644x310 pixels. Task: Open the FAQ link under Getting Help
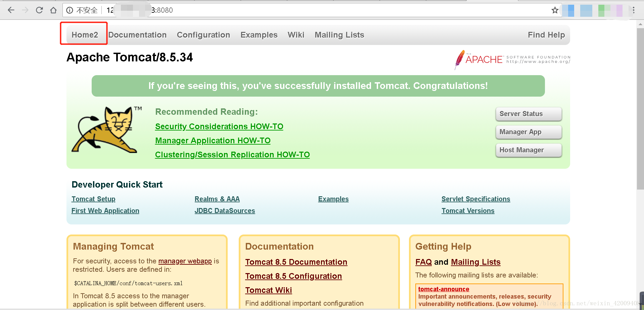423,262
